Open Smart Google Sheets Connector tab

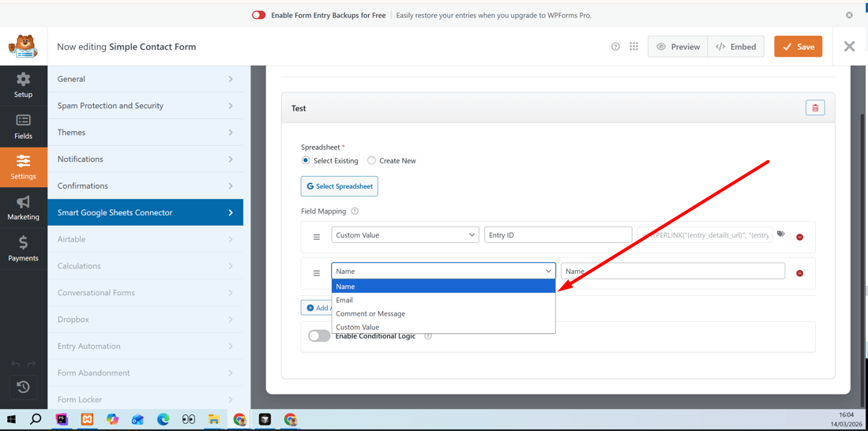145,212
